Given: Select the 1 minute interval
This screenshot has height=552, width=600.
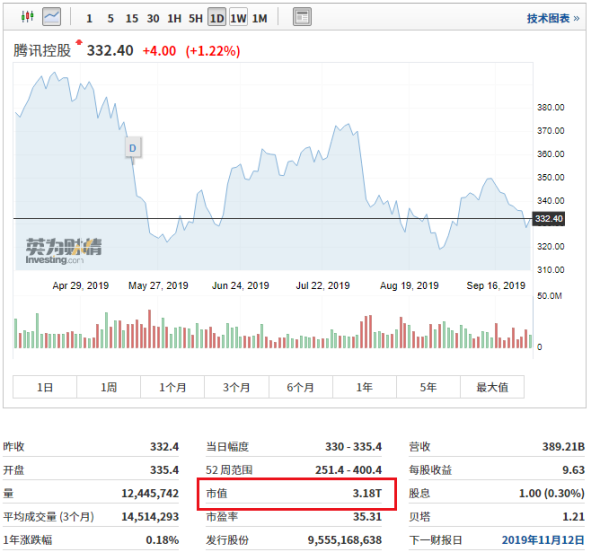Looking at the screenshot, I should pyautogui.click(x=89, y=18).
